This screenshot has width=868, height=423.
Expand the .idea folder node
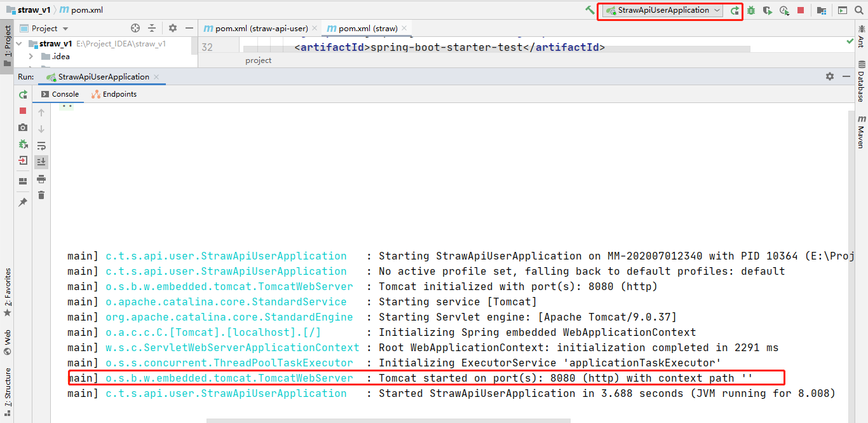click(31, 57)
